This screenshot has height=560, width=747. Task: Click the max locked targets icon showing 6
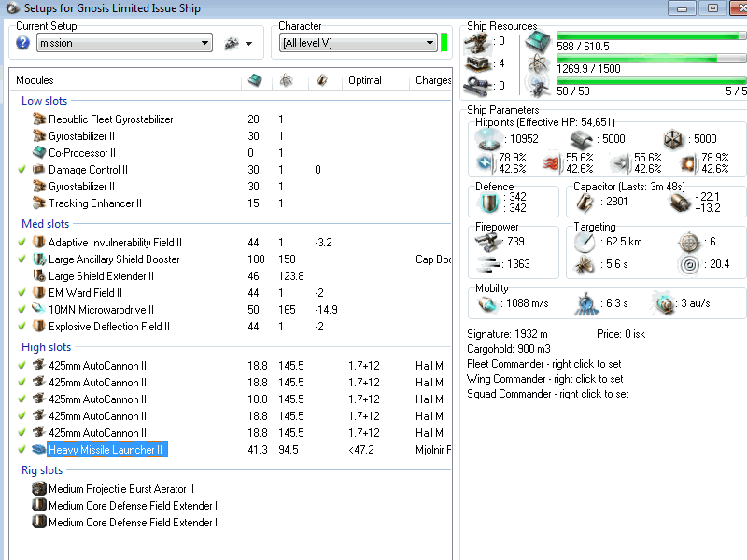689,243
